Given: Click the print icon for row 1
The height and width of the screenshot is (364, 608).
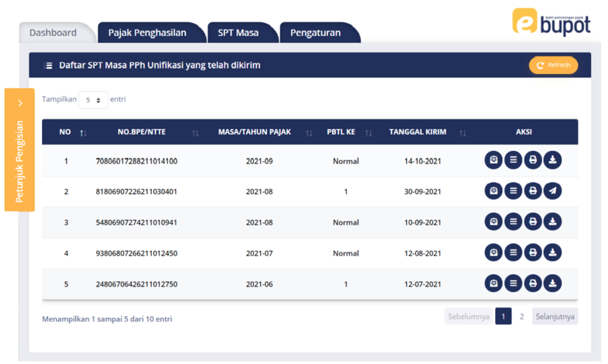Looking at the screenshot, I should click(533, 160).
